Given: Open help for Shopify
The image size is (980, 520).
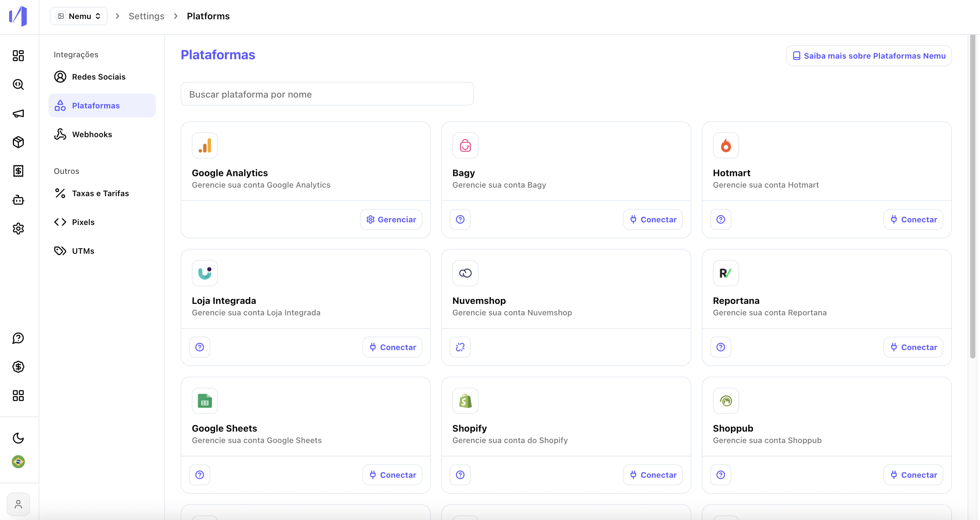Looking at the screenshot, I should pos(460,475).
